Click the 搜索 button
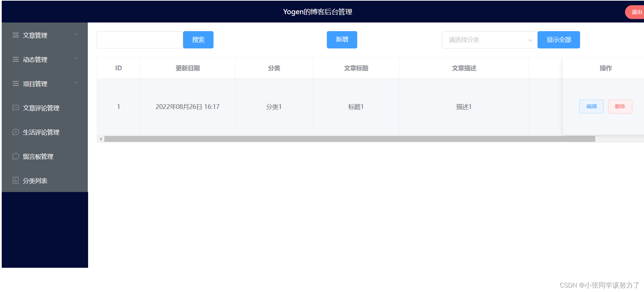 198,40
